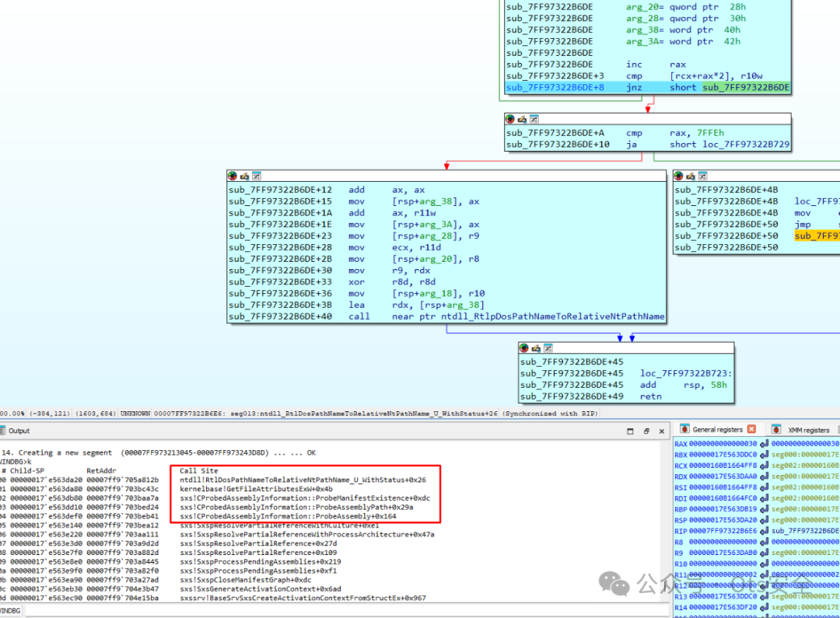The width and height of the screenshot is (840, 618).
Task: Select the R8 register value
Action: pos(723,542)
